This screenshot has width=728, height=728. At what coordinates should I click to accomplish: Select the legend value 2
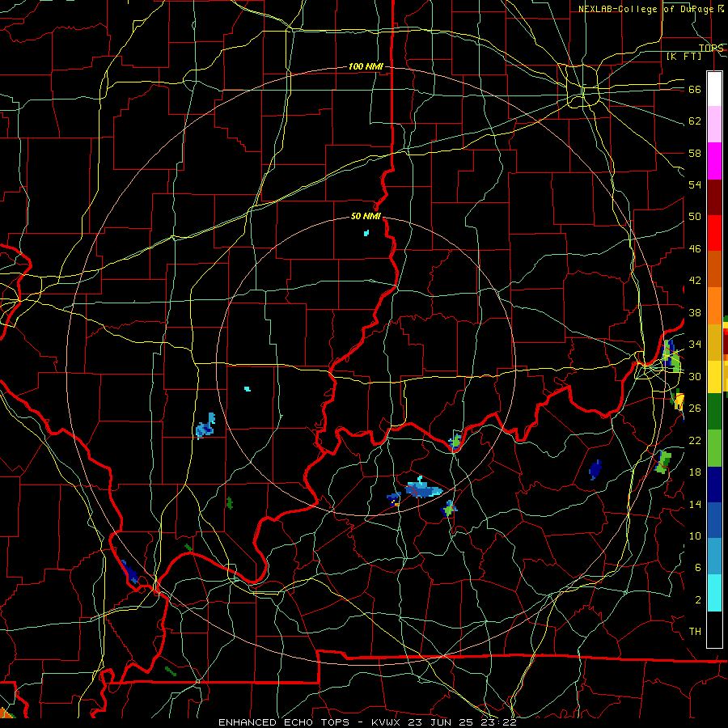[x=698, y=600]
